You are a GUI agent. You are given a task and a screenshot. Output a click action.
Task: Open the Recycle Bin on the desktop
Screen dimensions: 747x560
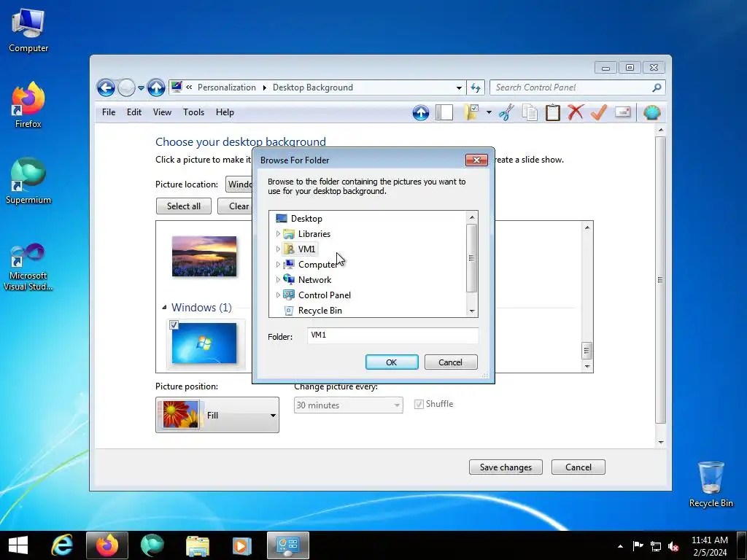tap(711, 484)
